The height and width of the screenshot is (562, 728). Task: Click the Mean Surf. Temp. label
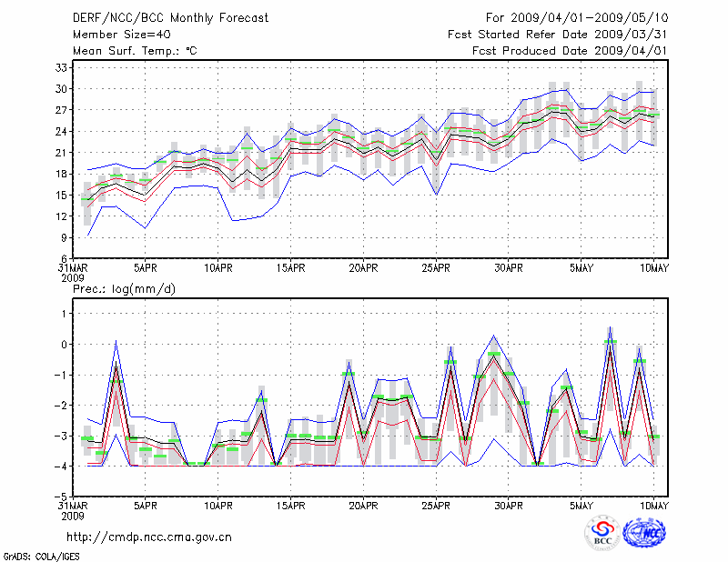click(x=135, y=51)
